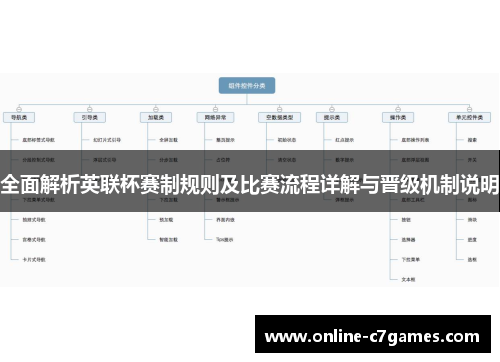Click the 抽屉式导航 leaf item

click(34, 220)
